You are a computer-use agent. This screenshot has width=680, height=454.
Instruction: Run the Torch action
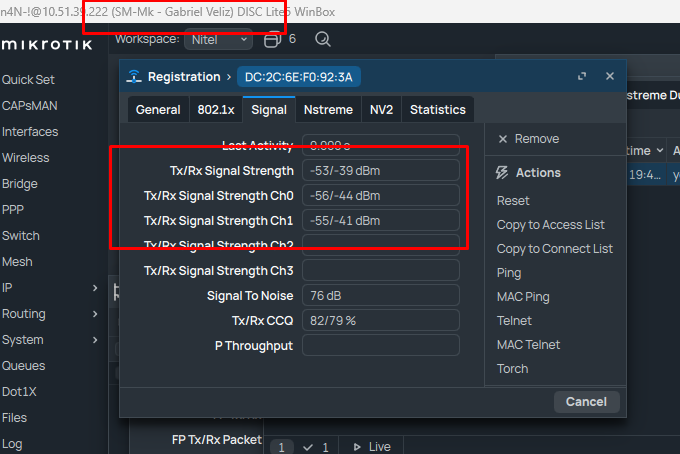tap(512, 369)
